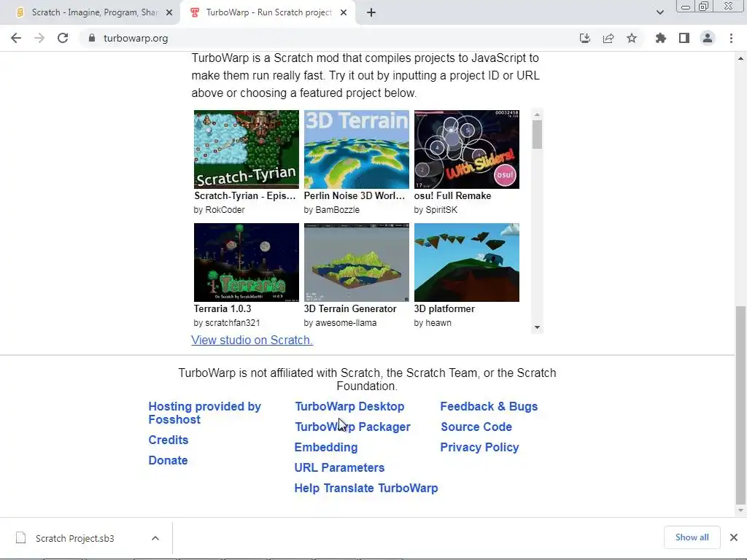Open downloaded Scratch Project.sb3 file
The image size is (747, 560).
pos(75,538)
